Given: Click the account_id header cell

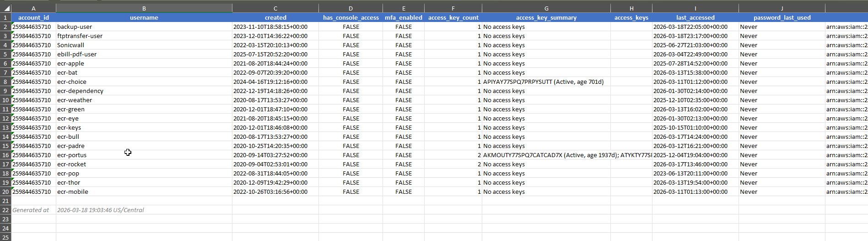Looking at the screenshot, I should tap(33, 17).
